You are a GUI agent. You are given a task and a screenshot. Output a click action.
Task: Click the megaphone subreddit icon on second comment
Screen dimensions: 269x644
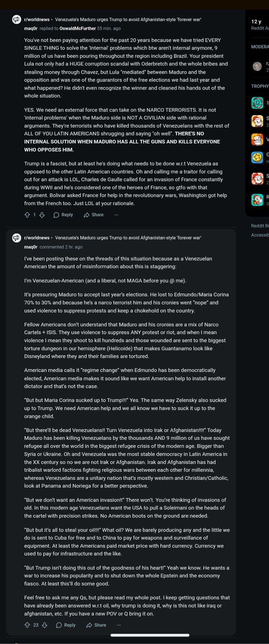pyautogui.click(x=17, y=238)
